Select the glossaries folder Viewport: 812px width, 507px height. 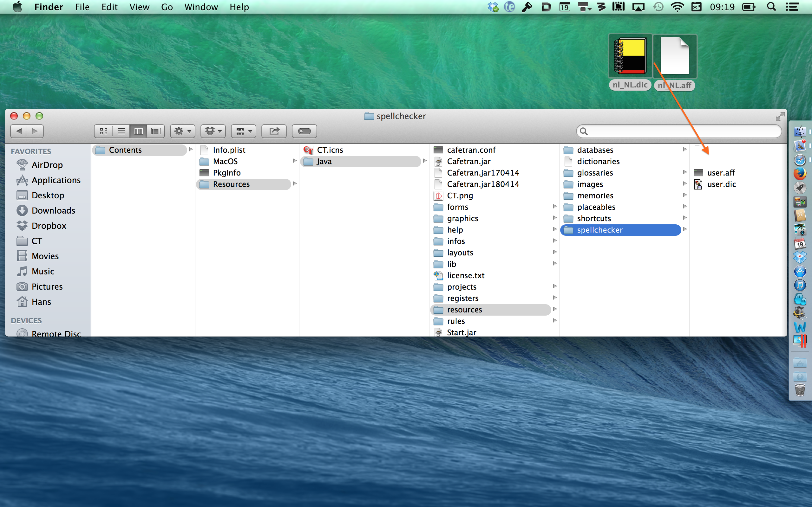tap(595, 173)
